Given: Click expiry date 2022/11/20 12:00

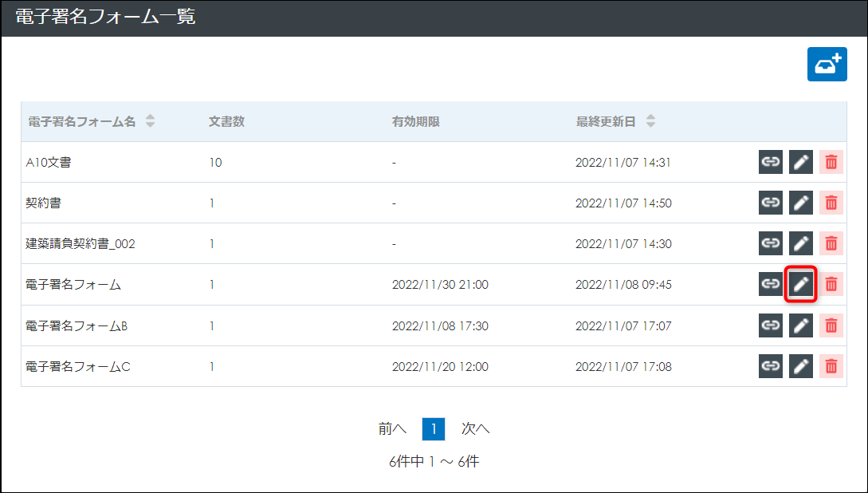Looking at the screenshot, I should (440, 367).
